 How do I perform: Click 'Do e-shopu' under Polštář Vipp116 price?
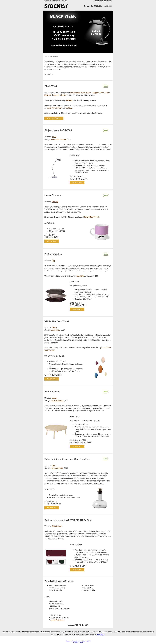click(77, 309)
